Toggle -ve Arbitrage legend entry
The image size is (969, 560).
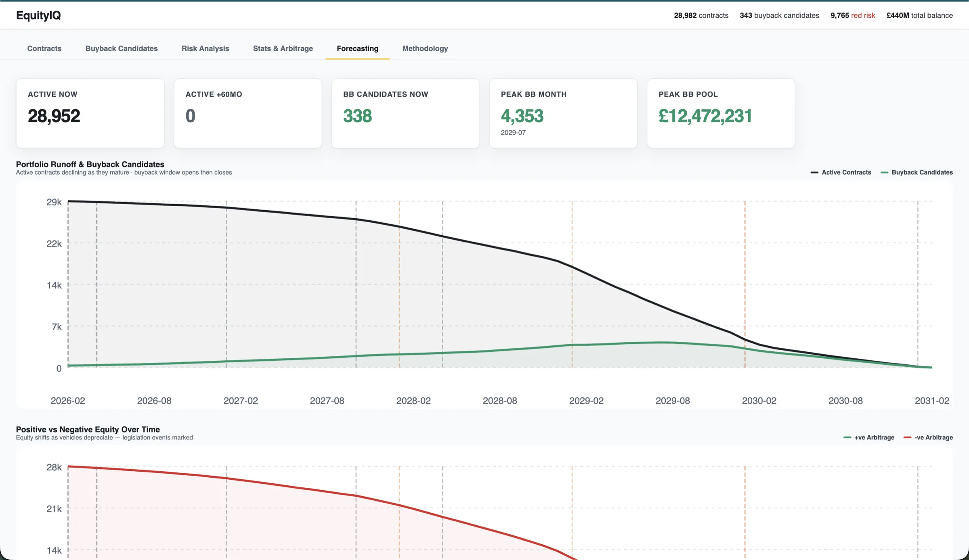pos(928,437)
